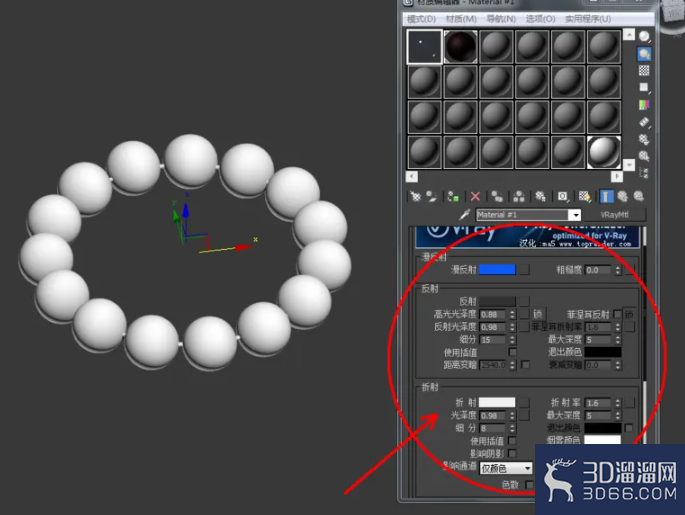Click the Sample Type sphere icon
This screenshot has width=685, height=515.
click(644, 36)
